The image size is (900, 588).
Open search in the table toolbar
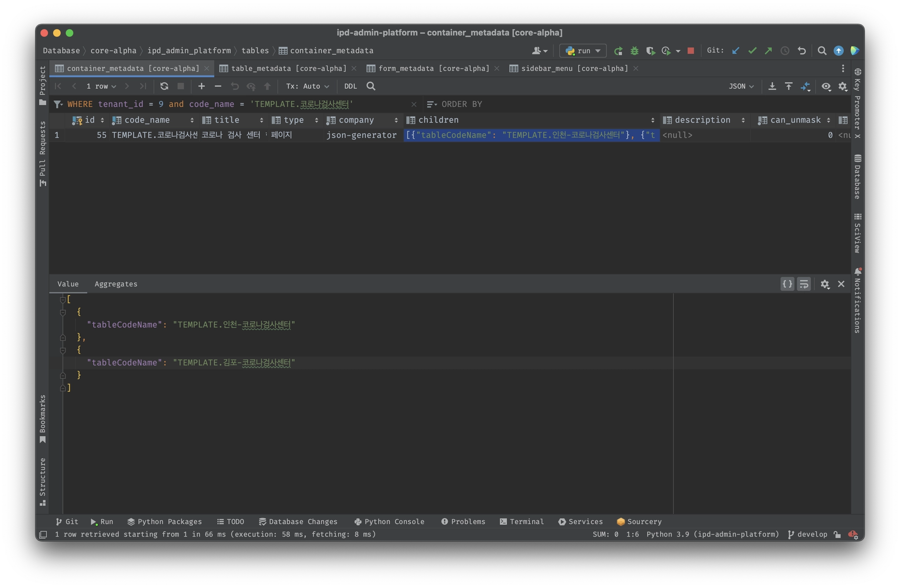(371, 86)
